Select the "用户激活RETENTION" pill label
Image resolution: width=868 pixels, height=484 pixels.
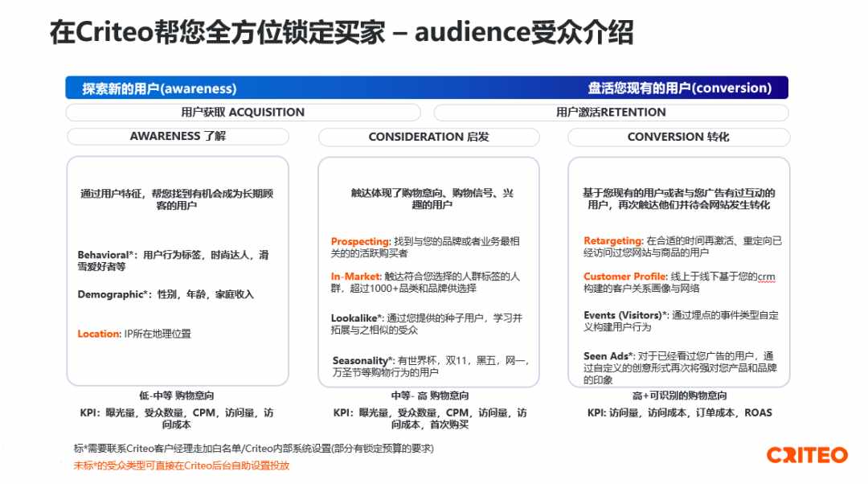tap(611, 113)
